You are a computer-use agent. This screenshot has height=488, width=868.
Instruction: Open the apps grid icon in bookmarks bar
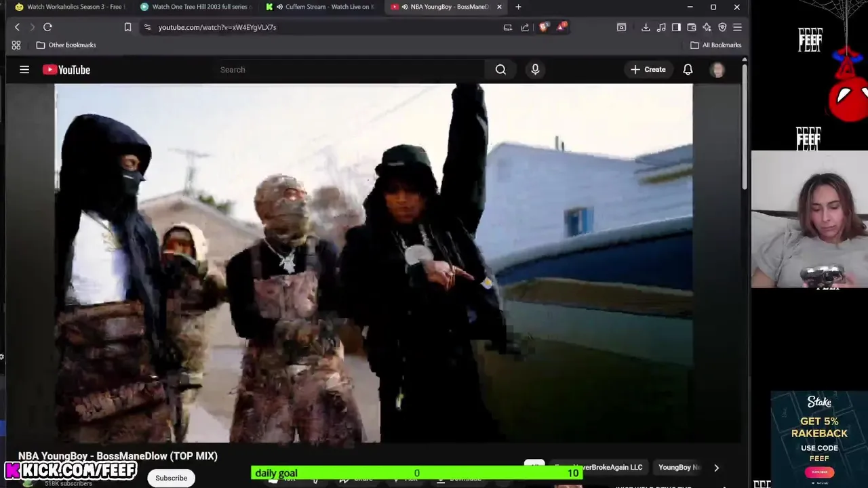click(16, 45)
